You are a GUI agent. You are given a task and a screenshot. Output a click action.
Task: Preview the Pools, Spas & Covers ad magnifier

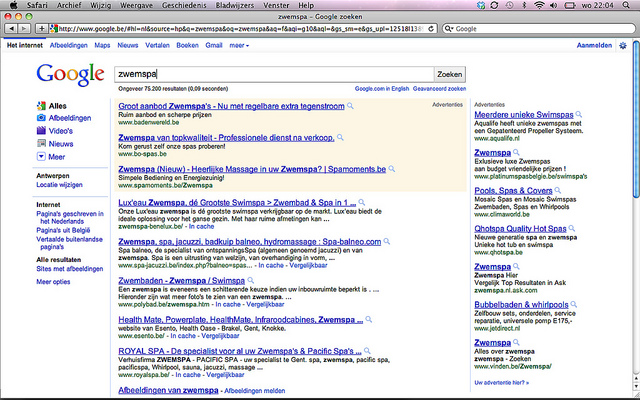pos(558,191)
